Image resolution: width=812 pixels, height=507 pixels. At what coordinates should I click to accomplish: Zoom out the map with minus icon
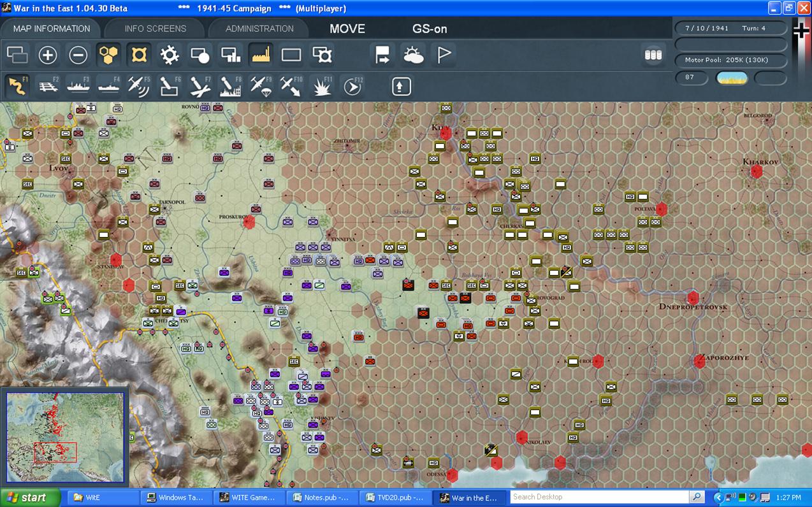pyautogui.click(x=78, y=55)
